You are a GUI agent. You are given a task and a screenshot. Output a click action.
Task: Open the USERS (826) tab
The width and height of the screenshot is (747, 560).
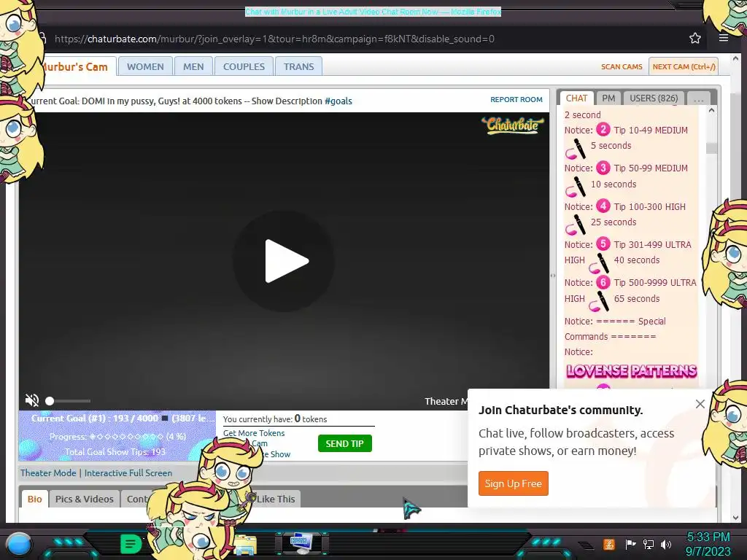tap(654, 98)
